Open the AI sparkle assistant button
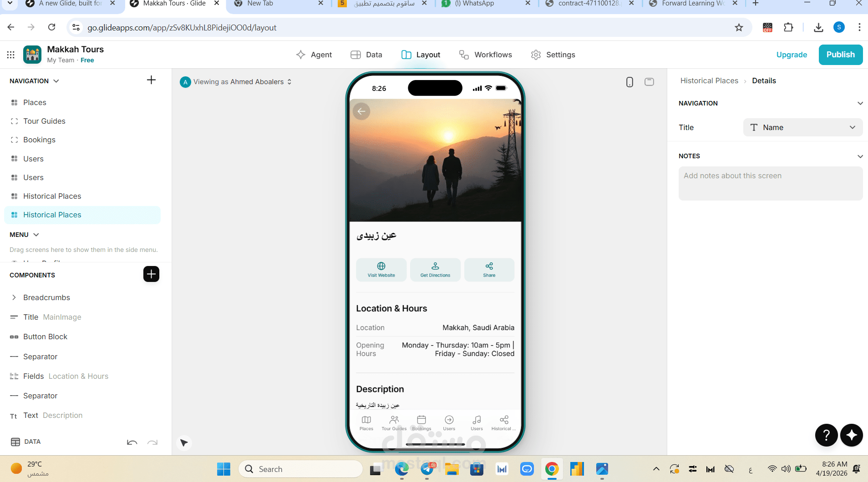The height and width of the screenshot is (482, 868). click(x=852, y=435)
